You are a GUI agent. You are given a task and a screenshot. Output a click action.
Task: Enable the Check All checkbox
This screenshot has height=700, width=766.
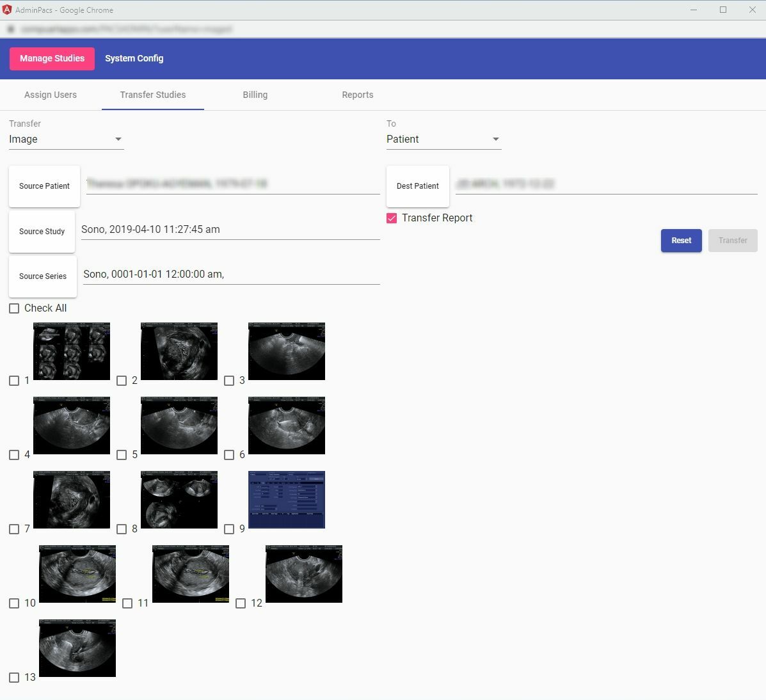pos(14,308)
